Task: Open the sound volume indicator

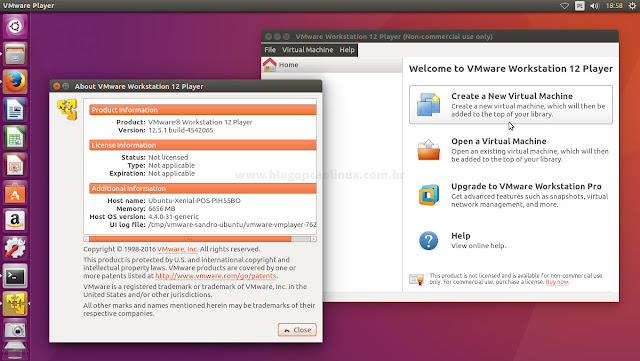Action: (x=595, y=6)
